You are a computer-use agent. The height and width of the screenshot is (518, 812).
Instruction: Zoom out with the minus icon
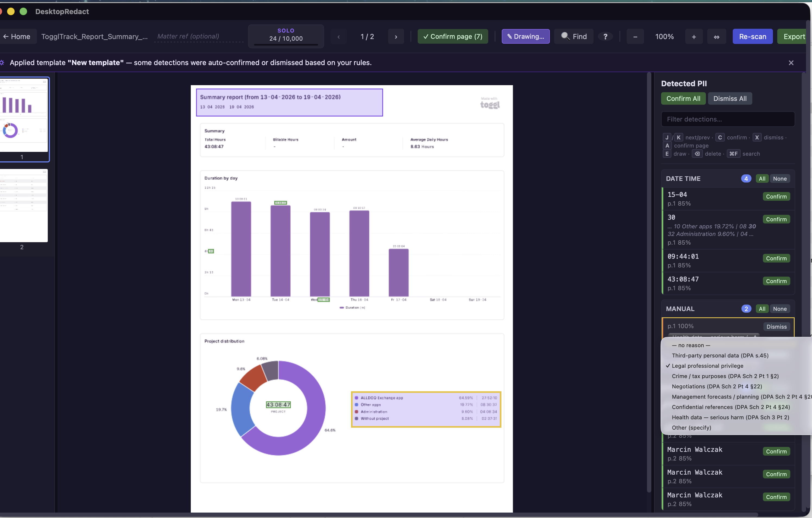635,36
